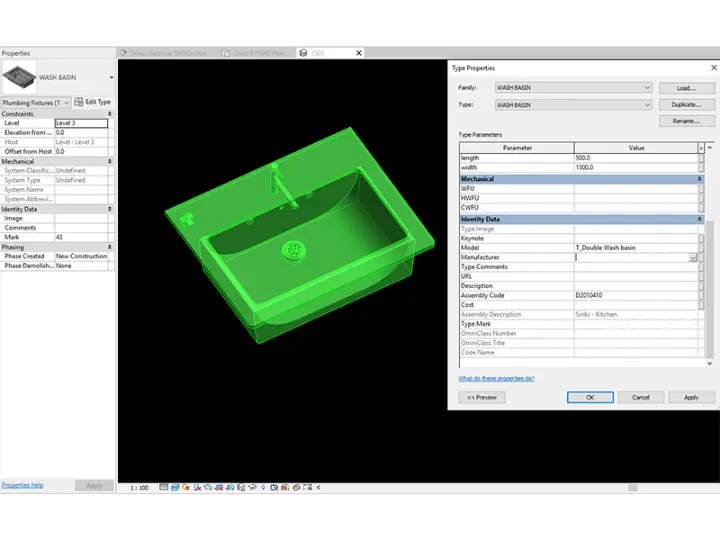Click the Comments value field
The width and height of the screenshot is (720, 540).
tap(81, 228)
